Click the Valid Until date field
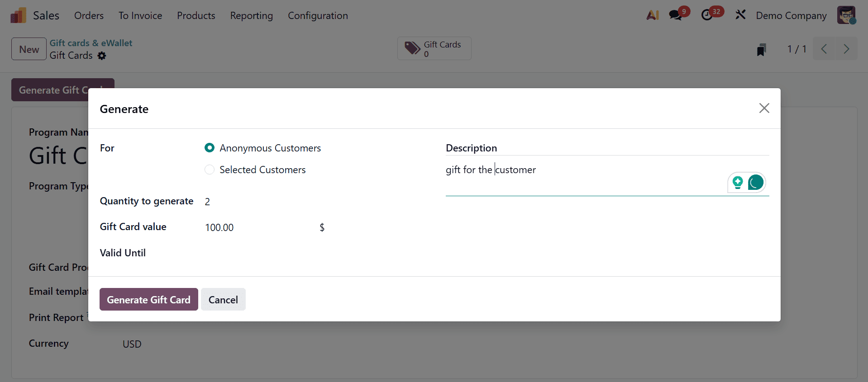The image size is (868, 382). pyautogui.click(x=262, y=253)
